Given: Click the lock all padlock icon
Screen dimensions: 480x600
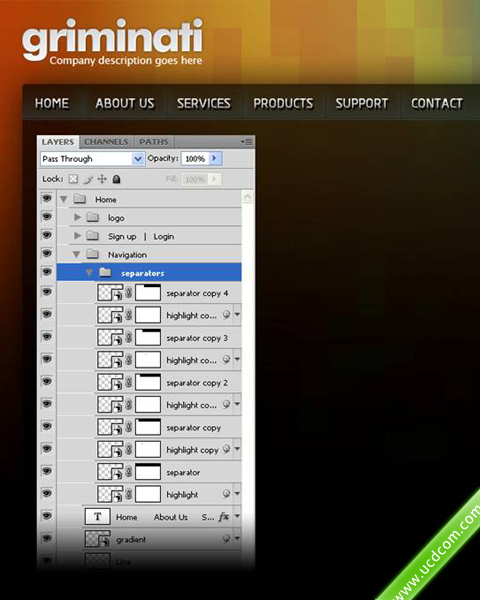Looking at the screenshot, I should pyautogui.click(x=117, y=179).
